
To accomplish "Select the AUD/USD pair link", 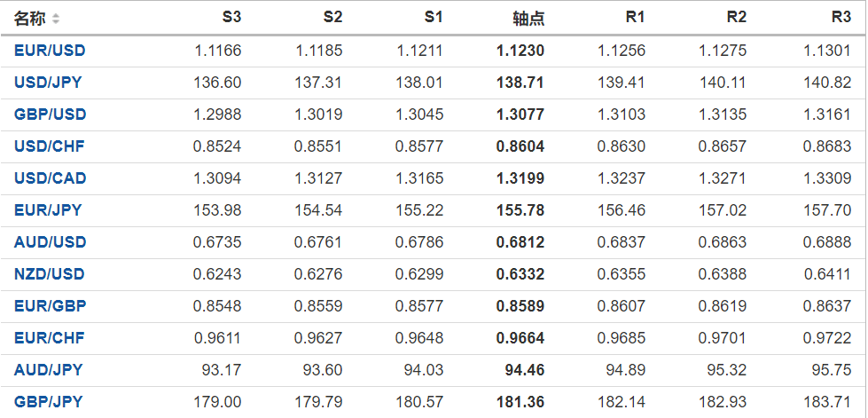I will 50,242.
